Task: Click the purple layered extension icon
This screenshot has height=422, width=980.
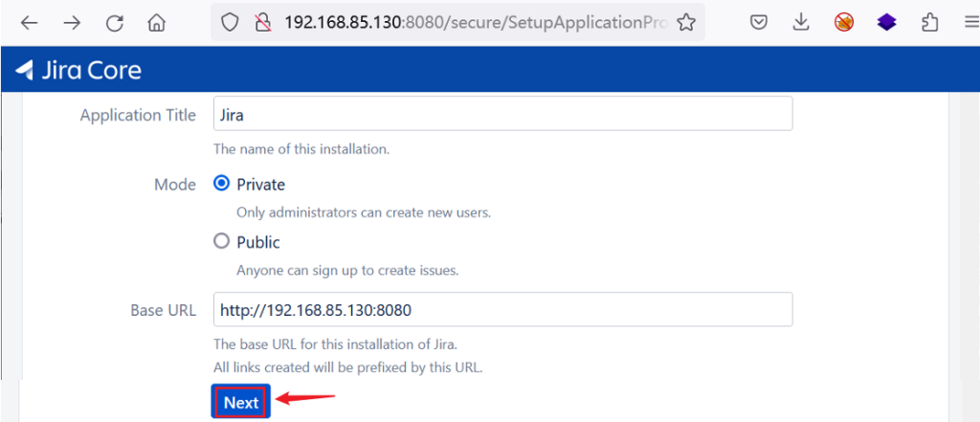Action: tap(886, 23)
